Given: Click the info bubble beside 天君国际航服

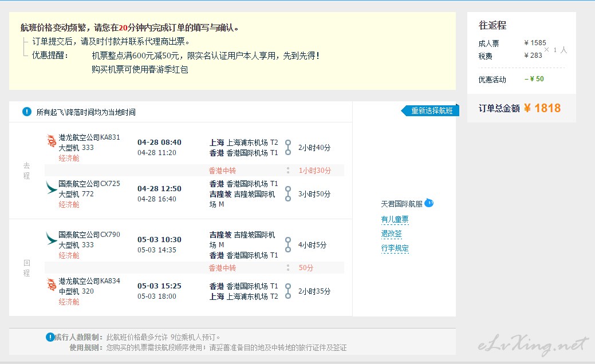Looking at the screenshot, I should tap(429, 203).
